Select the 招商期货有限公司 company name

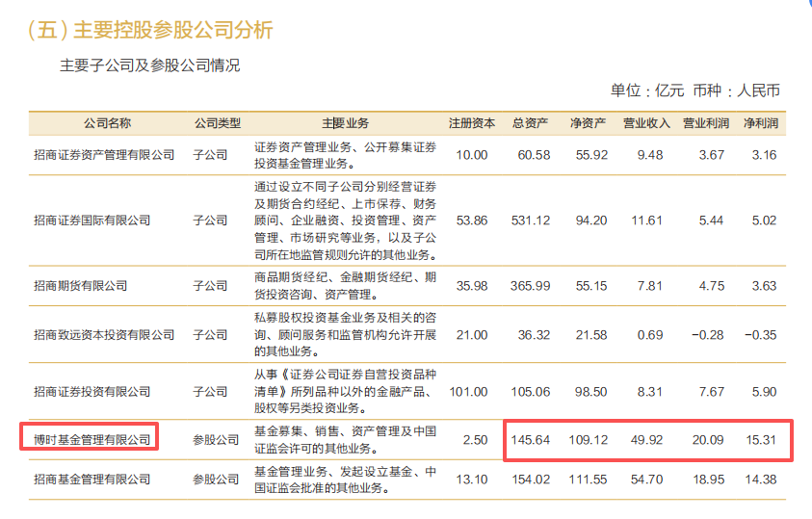click(80, 286)
